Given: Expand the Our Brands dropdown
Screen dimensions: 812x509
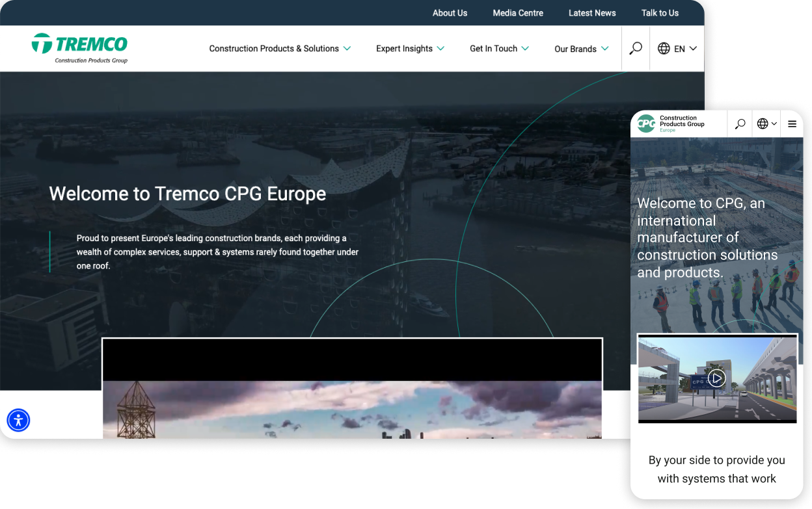Looking at the screenshot, I should tap(581, 48).
